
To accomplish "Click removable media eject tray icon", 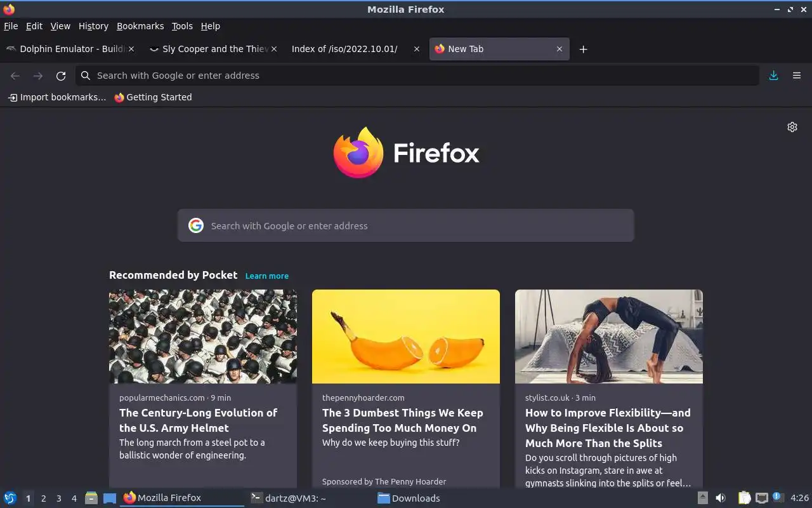I will tap(703, 498).
